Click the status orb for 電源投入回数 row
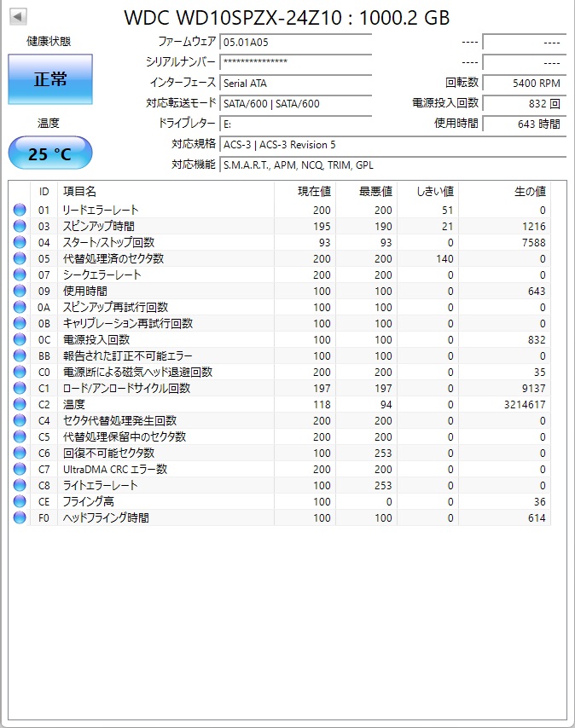The width and height of the screenshot is (575, 728). coord(20,339)
